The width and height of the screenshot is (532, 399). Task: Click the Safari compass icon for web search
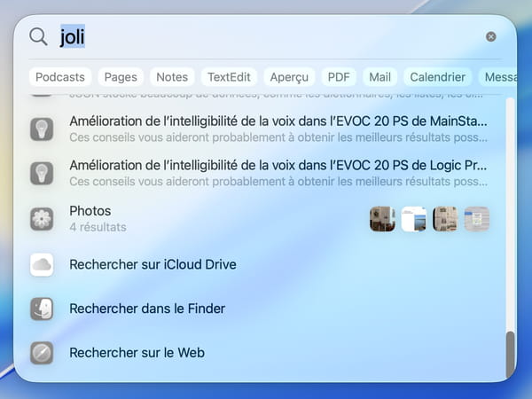coord(43,353)
